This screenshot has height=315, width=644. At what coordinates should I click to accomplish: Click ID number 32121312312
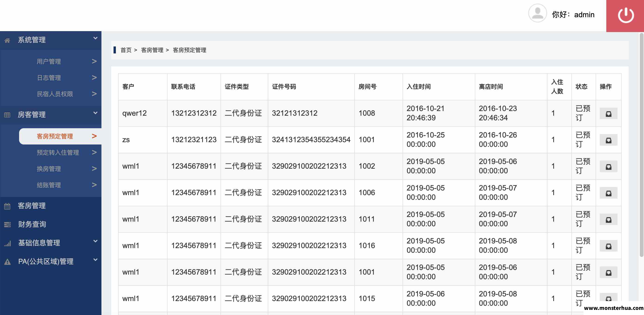click(295, 113)
